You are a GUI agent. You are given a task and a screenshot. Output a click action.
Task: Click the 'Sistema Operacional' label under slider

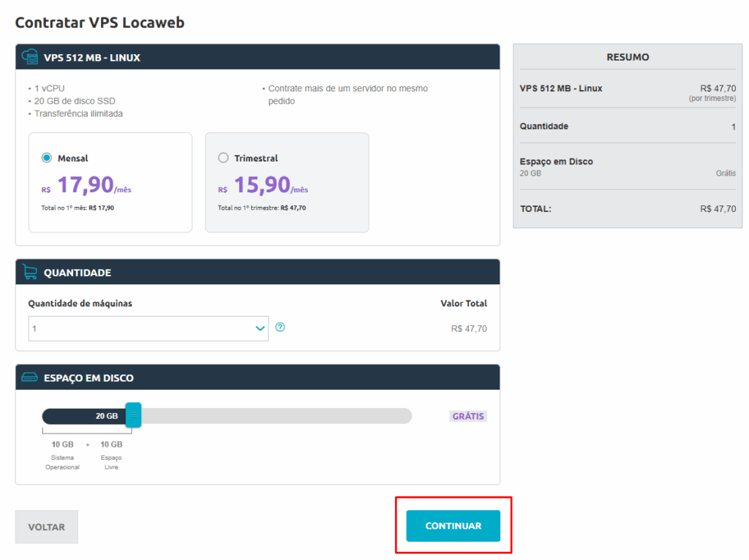pos(63,462)
